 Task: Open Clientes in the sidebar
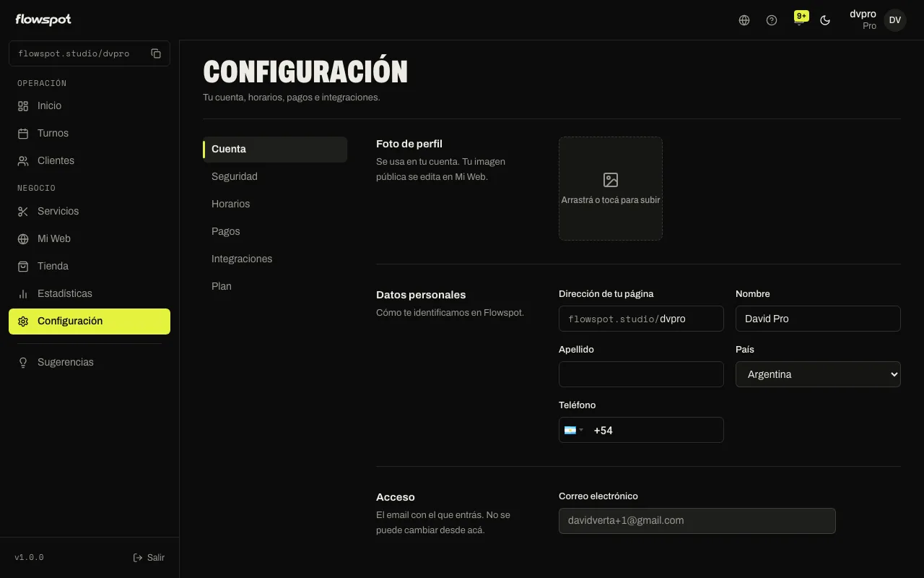point(90,160)
